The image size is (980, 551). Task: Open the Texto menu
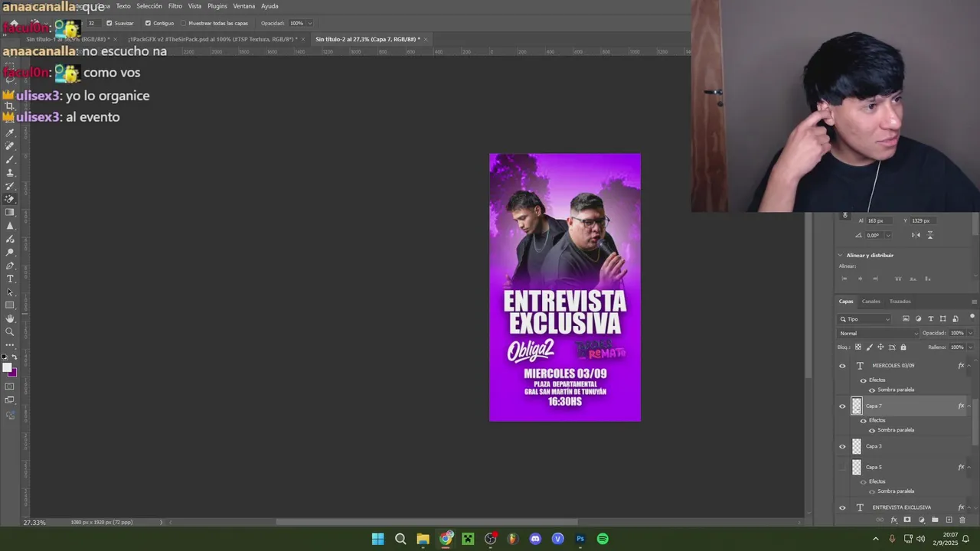pyautogui.click(x=123, y=6)
